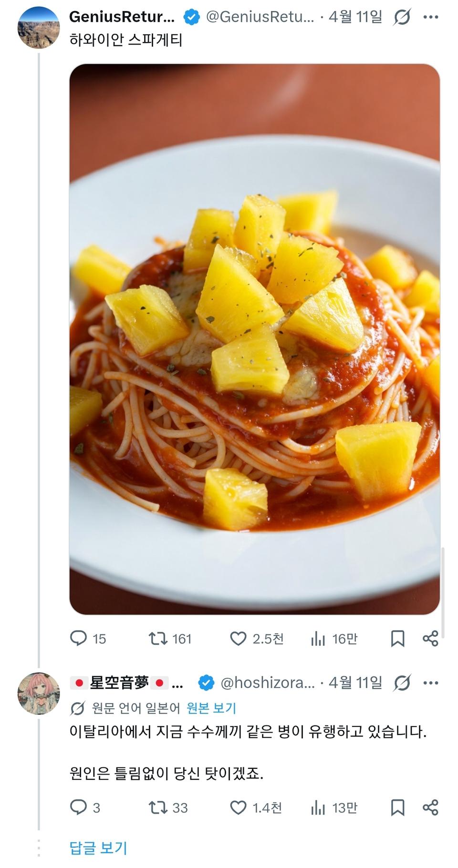Viewport: 458px width, 868px height.
Task: Open GeniusRetur profile avatar
Action: pos(39,28)
